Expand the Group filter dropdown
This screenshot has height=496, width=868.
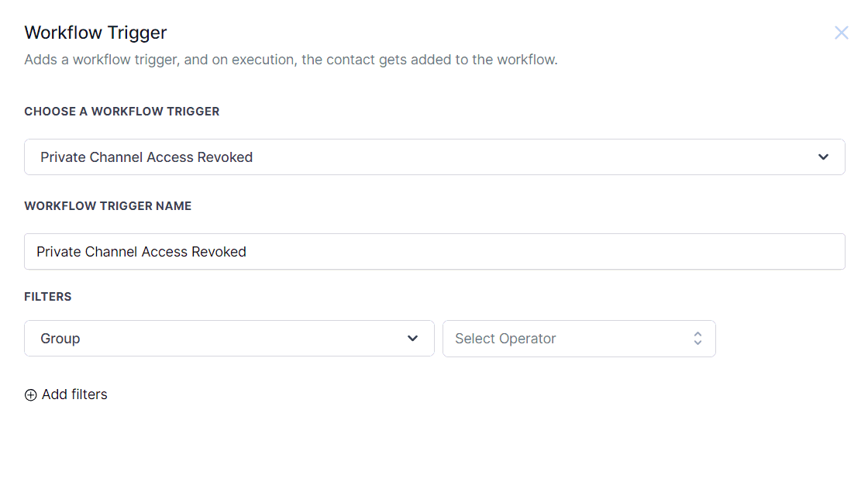tap(229, 339)
